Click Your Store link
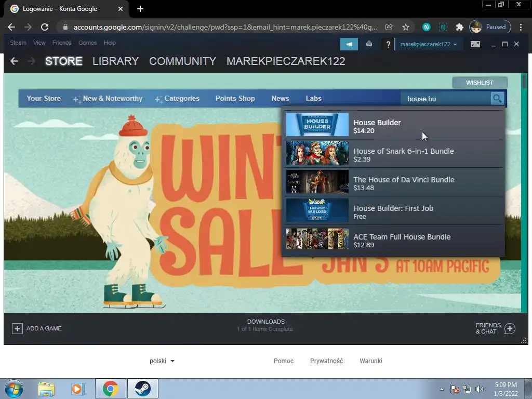 click(x=44, y=98)
